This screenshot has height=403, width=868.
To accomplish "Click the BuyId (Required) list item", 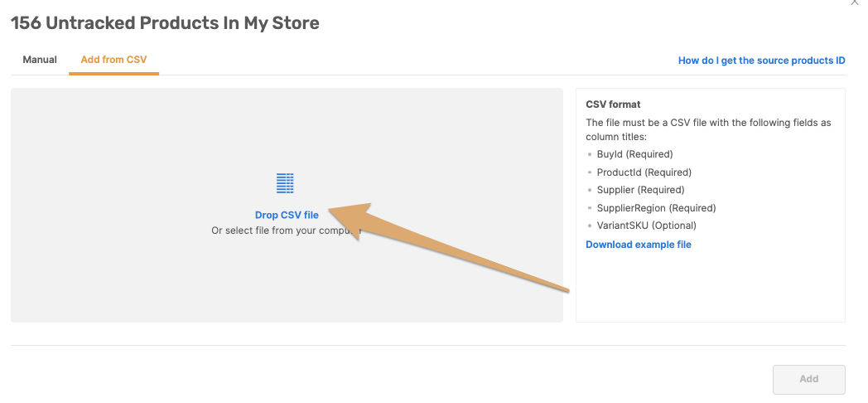I will pos(634,154).
